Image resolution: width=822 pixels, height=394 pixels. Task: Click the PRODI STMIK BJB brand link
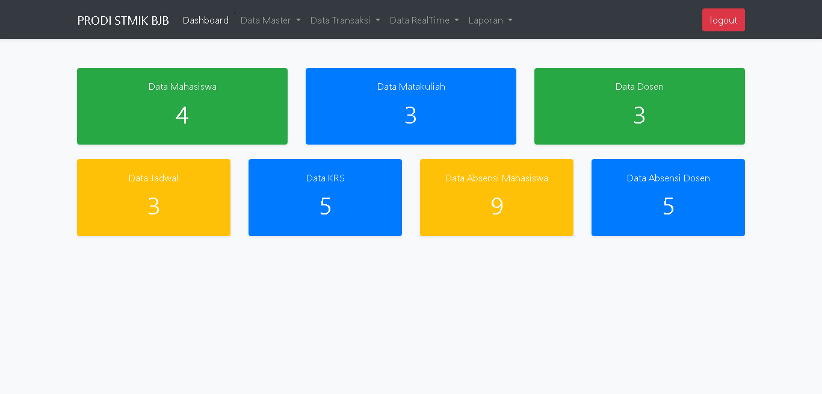coord(123,20)
